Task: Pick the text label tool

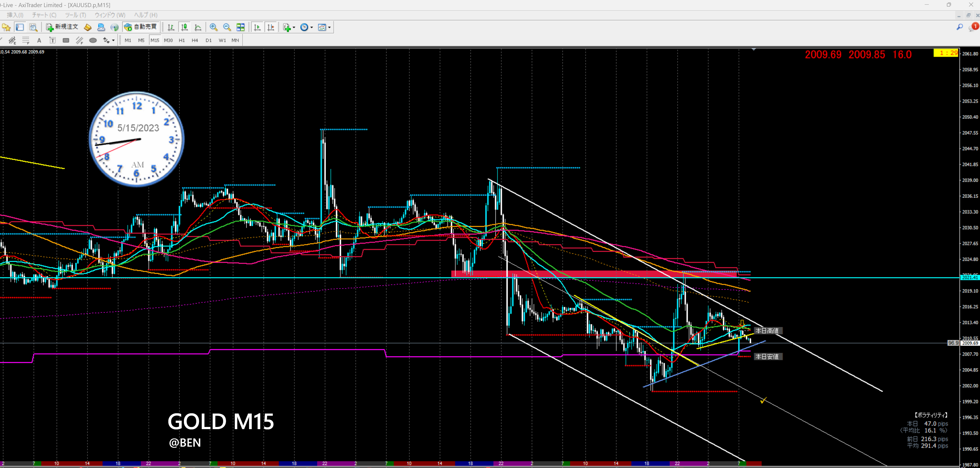Action: coord(53,40)
